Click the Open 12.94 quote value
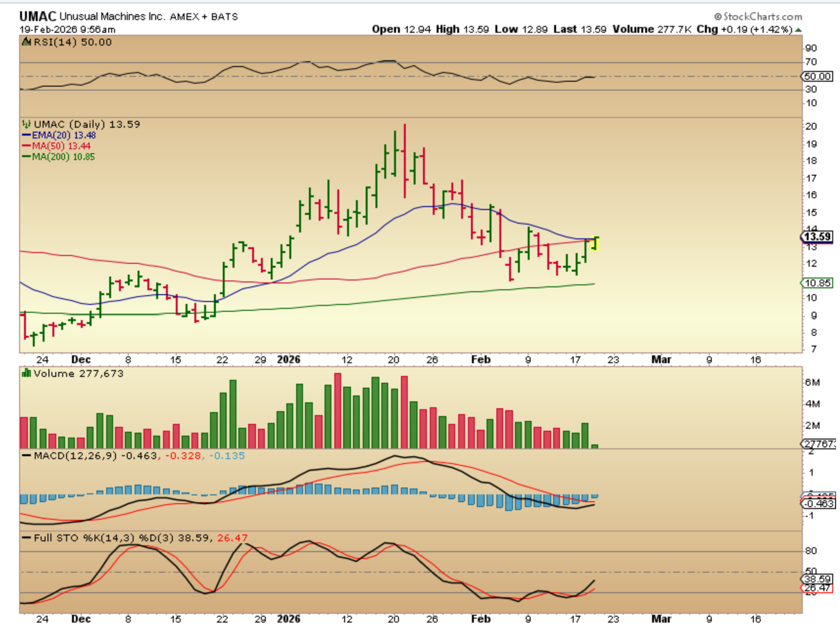The image size is (840, 627). click(401, 29)
